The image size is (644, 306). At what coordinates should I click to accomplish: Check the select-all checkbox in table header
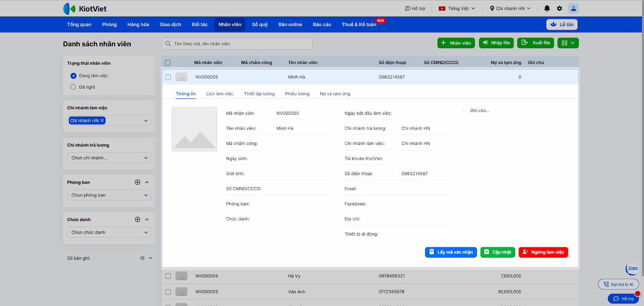(168, 63)
